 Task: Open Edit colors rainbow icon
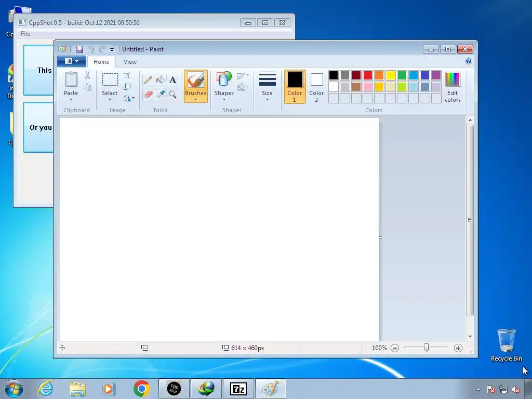(453, 79)
